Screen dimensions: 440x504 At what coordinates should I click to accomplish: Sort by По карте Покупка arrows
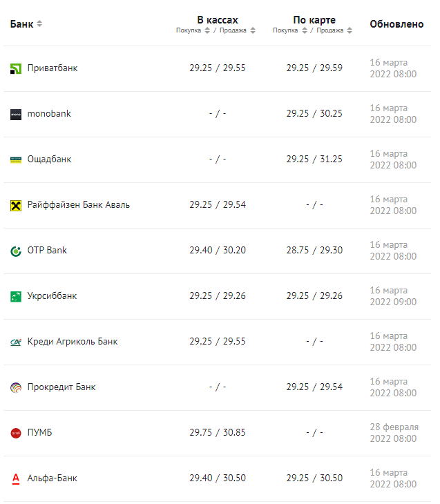[305, 30]
